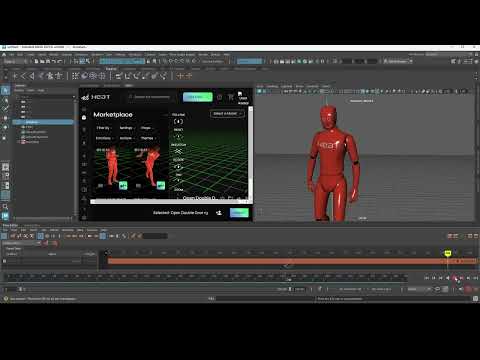Click the first orange crosshair shelf icon
Viewport: 480px width, 360px height.
(180, 76)
